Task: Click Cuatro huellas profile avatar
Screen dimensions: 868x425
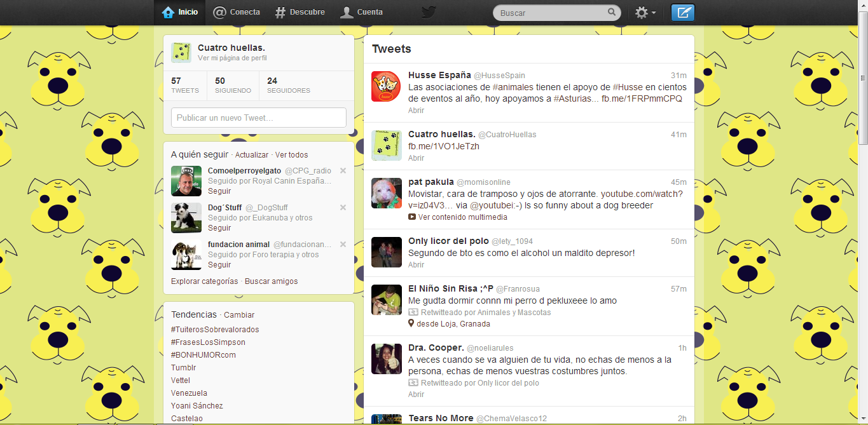Action: [181, 53]
